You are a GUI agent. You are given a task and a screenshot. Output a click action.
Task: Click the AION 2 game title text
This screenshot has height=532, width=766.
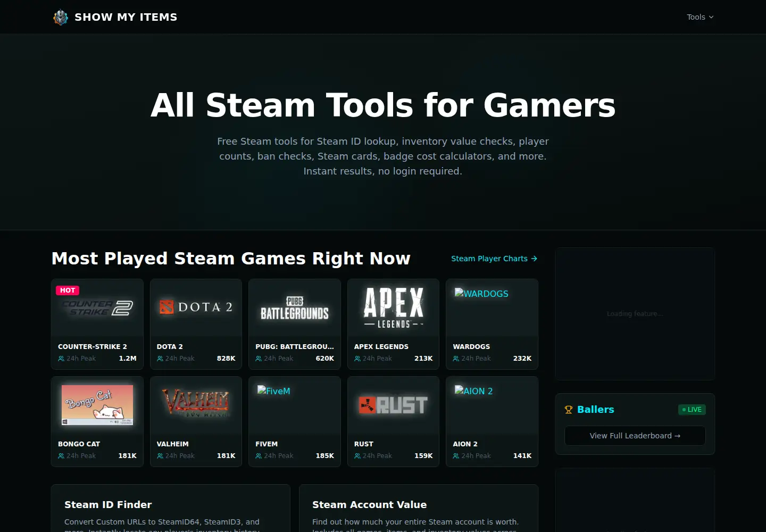465,444
